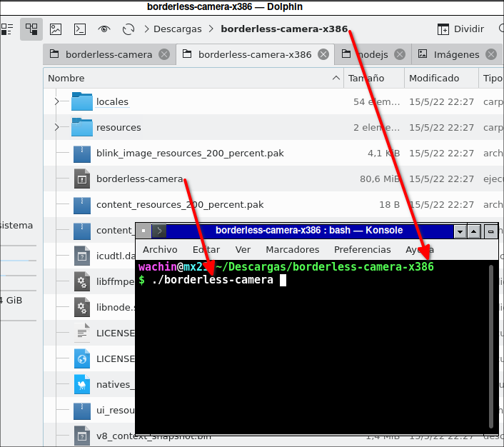
Task: Toggle image previews in Dolphin toolbar
Action: pyautogui.click(x=56, y=29)
